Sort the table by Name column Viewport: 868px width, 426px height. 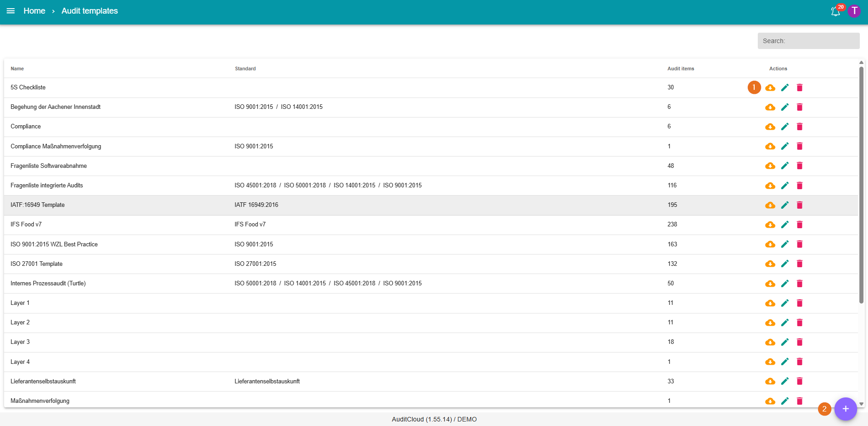click(17, 69)
